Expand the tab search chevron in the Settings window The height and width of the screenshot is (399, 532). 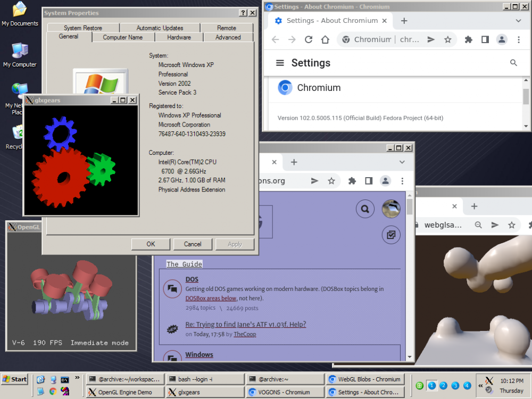519,21
